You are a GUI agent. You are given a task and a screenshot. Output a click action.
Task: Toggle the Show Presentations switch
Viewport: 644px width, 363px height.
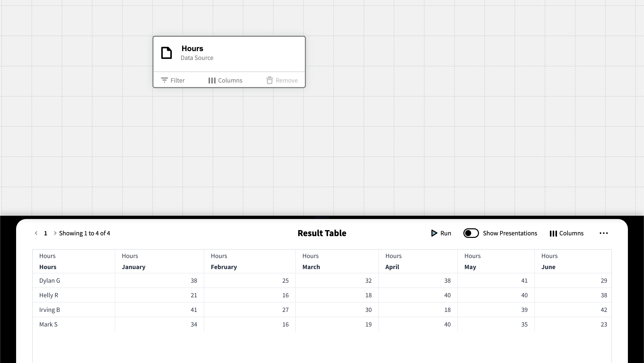click(x=471, y=233)
